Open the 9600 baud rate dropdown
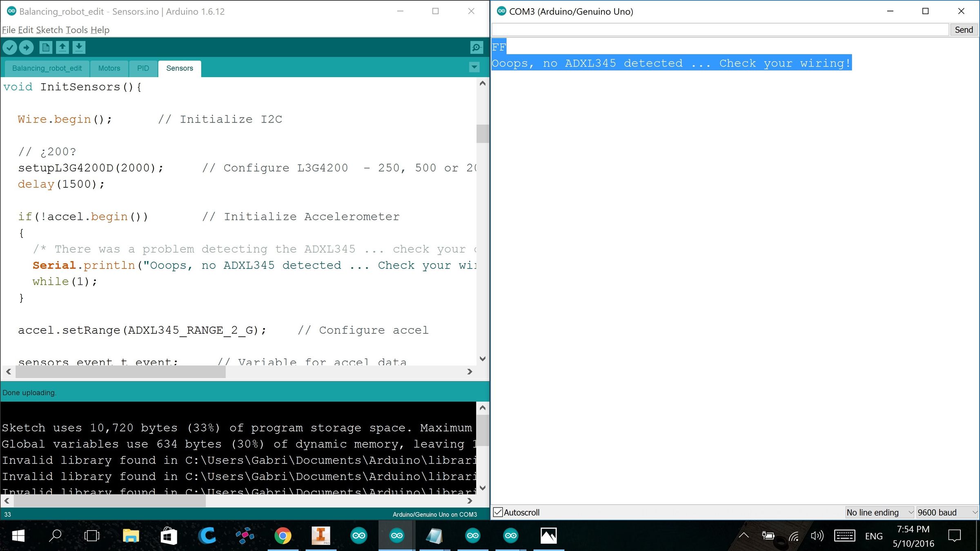 click(947, 512)
